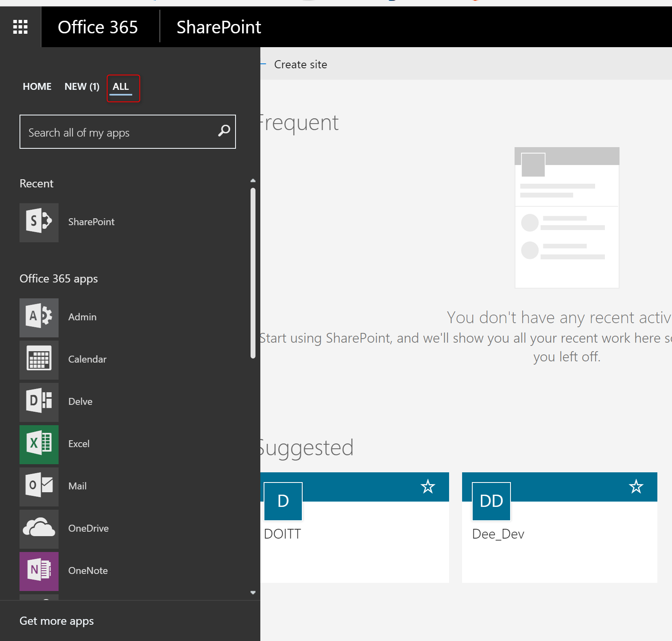
Task: Click the scroll up arrow of app list
Action: click(x=253, y=180)
